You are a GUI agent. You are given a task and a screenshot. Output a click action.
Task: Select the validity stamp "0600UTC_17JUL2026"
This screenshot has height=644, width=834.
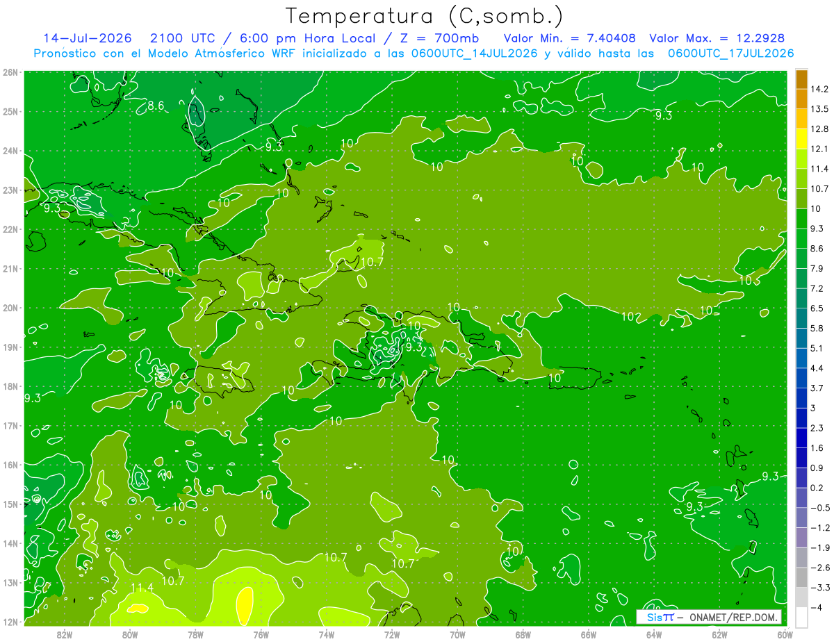[731, 53]
